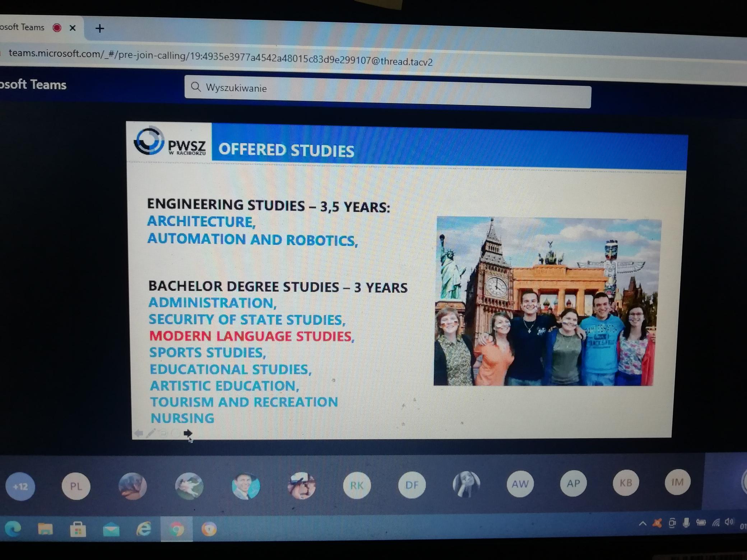Screen dimensions: 747x560
Task: Select the PL participant avatar
Action: [76, 486]
